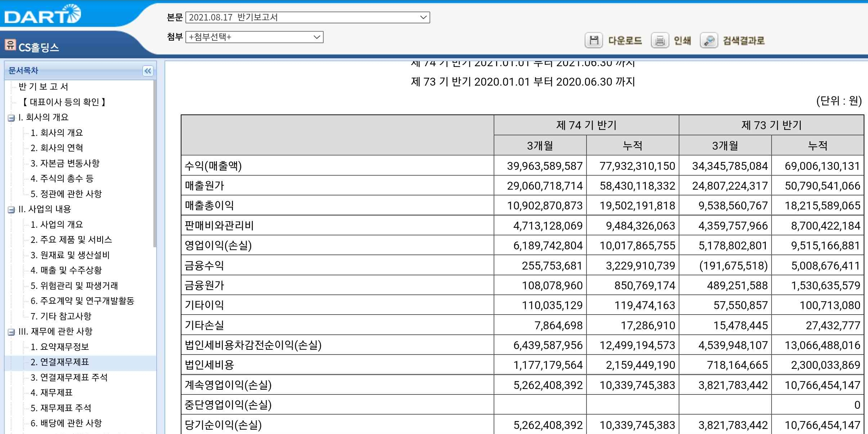This screenshot has width=868, height=434.
Task: Open 4. 매출 및 수주상황 section
Action: (x=66, y=270)
